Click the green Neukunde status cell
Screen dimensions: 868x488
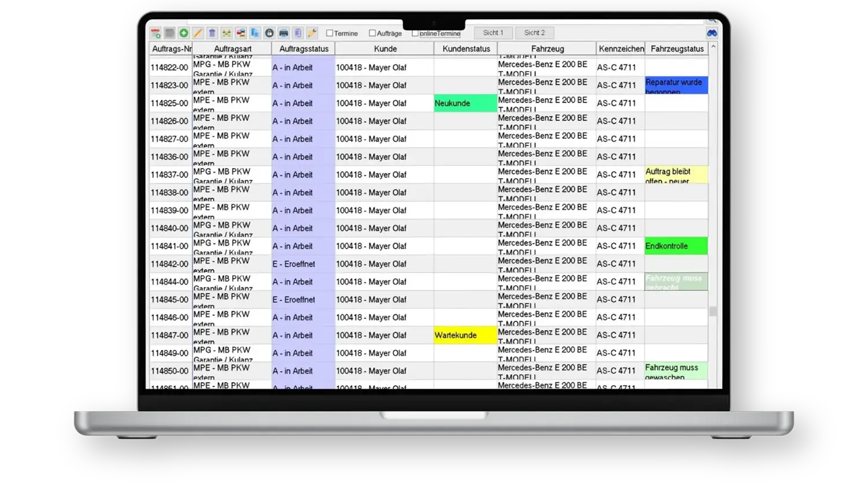tap(466, 103)
